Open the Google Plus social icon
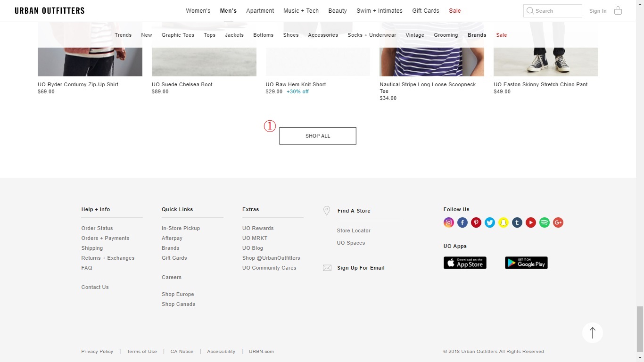 (558, 222)
